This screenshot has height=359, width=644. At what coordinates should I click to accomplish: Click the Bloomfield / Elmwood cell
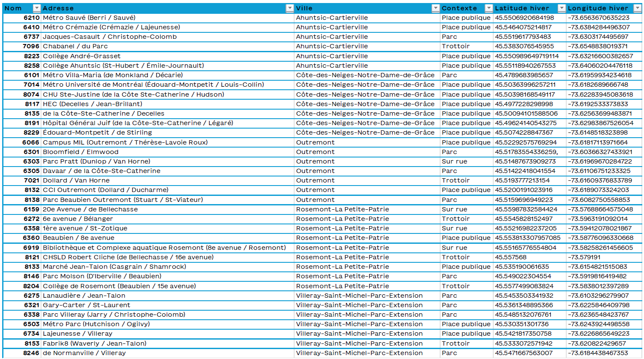click(x=168, y=152)
